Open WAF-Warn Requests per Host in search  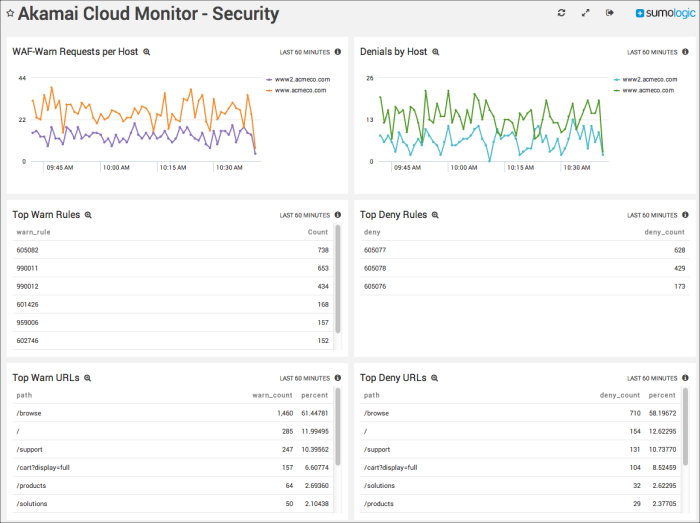tap(147, 51)
